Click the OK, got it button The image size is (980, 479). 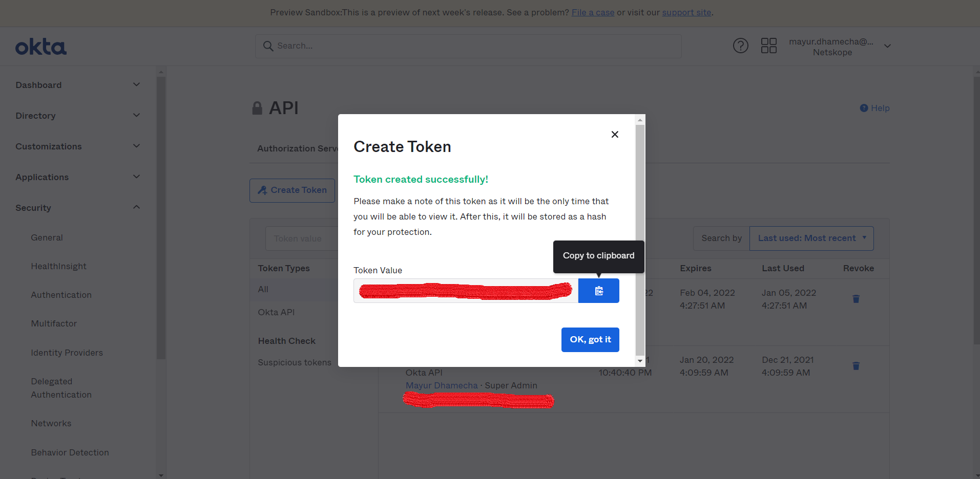590,340
